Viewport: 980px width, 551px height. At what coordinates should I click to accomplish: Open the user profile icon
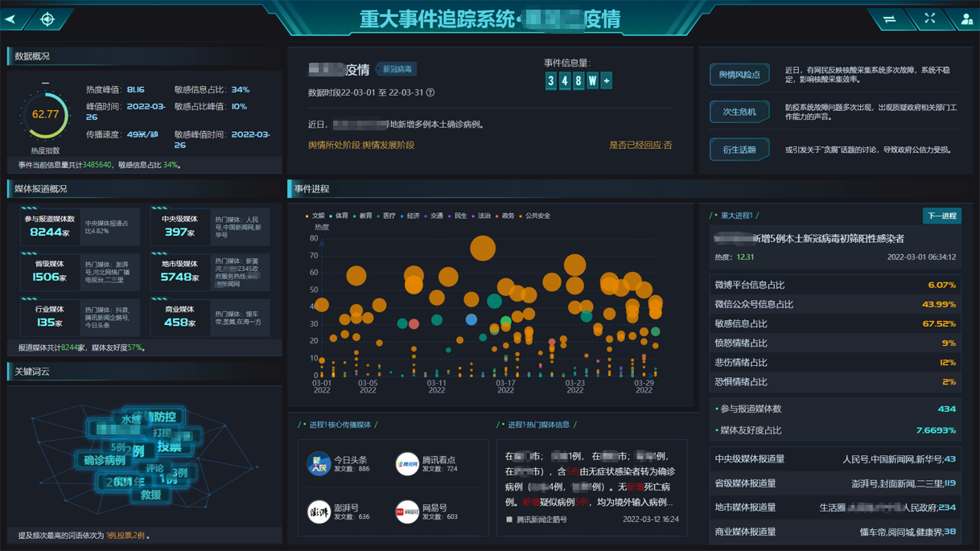pos(966,19)
